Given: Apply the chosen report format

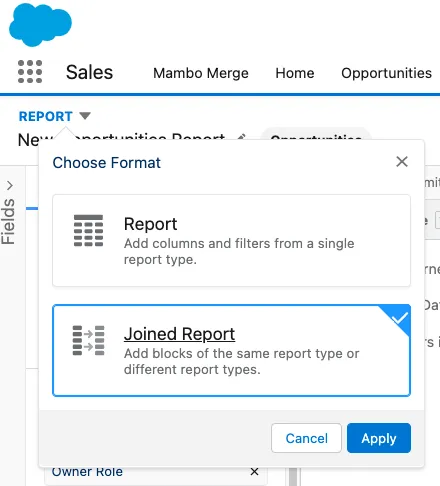Looking at the screenshot, I should point(379,438).
